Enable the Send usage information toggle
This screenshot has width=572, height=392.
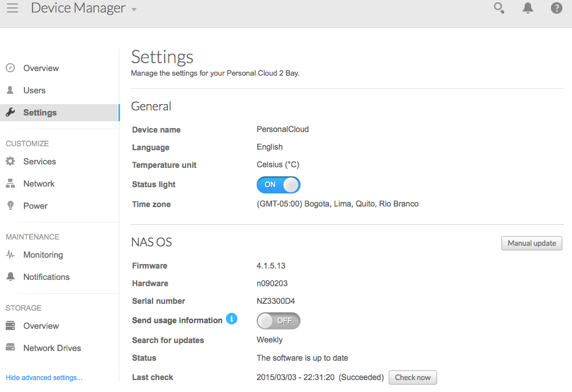click(x=278, y=321)
